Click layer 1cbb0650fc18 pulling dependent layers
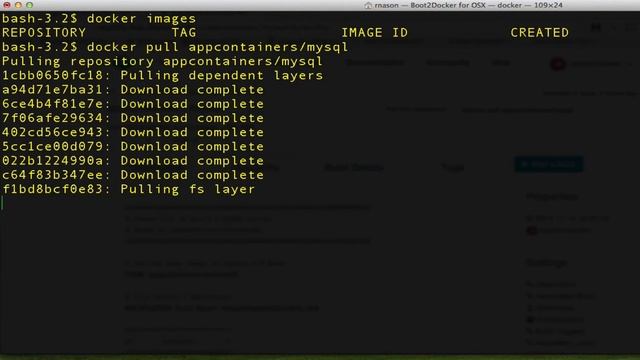 click(162, 76)
